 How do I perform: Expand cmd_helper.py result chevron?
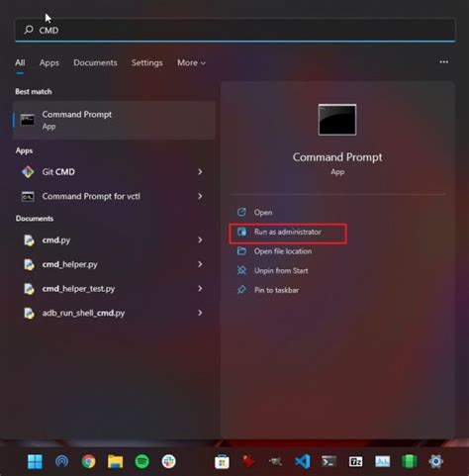[200, 264]
